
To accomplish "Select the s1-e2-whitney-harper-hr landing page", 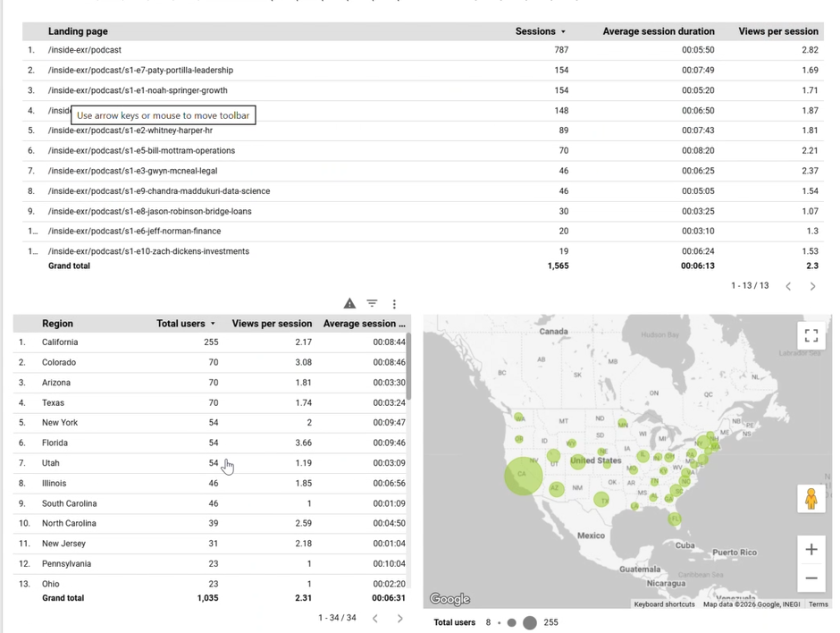I will (x=423, y=131).
